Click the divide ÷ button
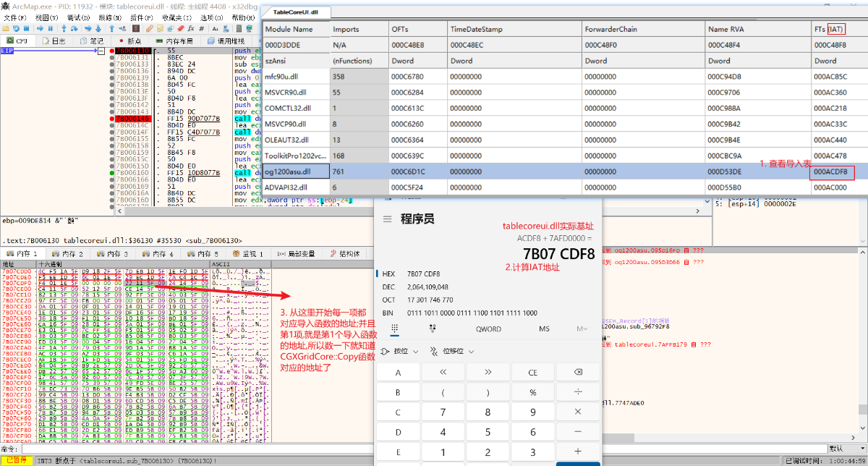868x466 pixels. click(578, 392)
